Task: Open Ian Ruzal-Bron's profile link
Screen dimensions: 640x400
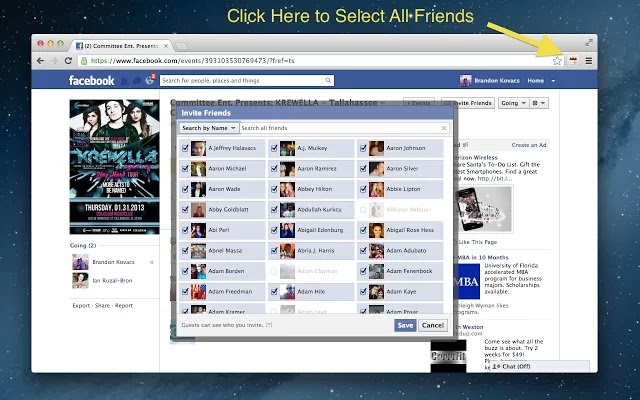Action: pyautogui.click(x=112, y=281)
